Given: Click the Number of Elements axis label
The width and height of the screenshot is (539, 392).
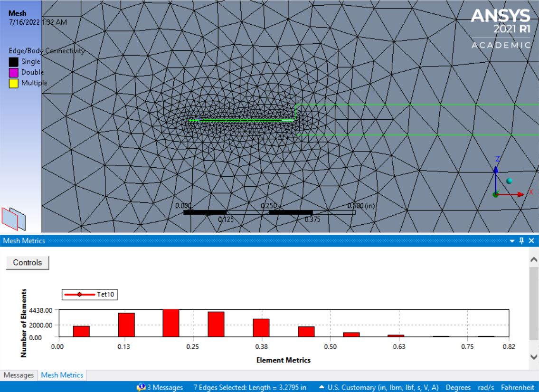Looking at the screenshot, I should tap(23, 323).
